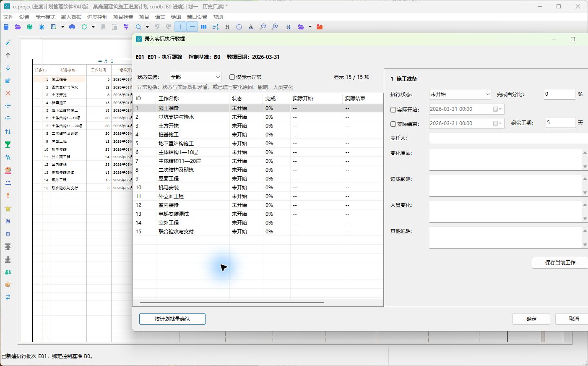Print the schedule with printer icon
Image resolution: width=588 pixels, height=366 pixels.
pyautogui.click(x=72, y=27)
